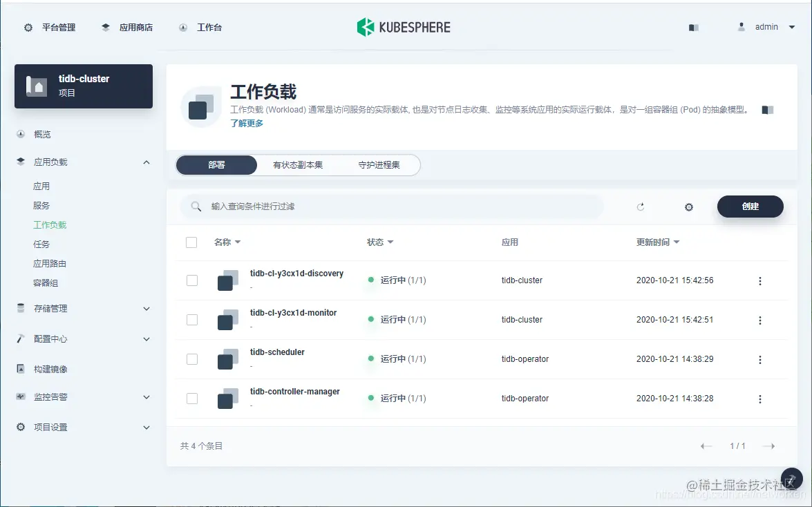Click the platform management gear icon
This screenshot has width=812, height=507.
click(x=28, y=28)
